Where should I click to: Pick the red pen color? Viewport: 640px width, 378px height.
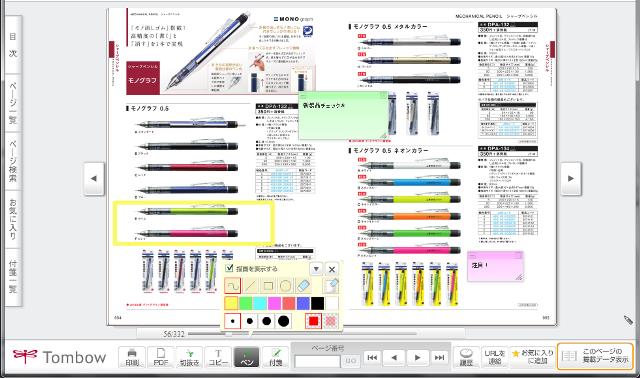pyautogui.click(x=289, y=303)
